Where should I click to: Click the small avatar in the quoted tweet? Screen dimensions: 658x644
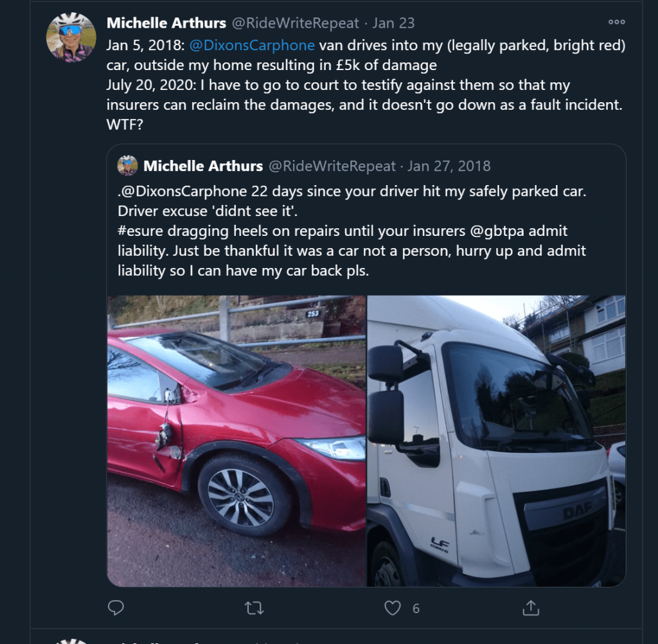pos(127,166)
